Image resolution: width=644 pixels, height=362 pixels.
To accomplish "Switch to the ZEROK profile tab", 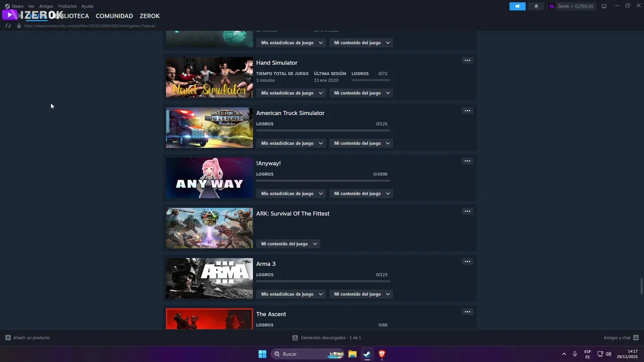I will pos(149,16).
